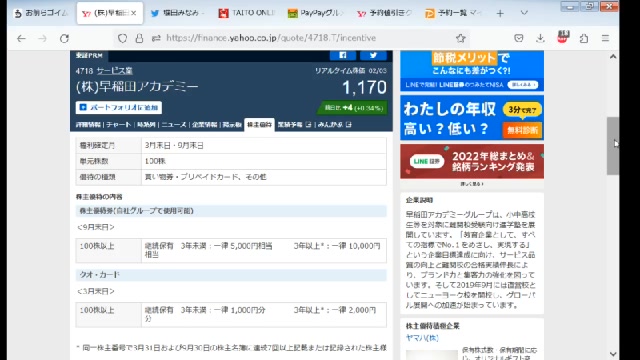Click the わたしの年収 banner ad
This screenshot has width=640, height=360.
coord(472,118)
